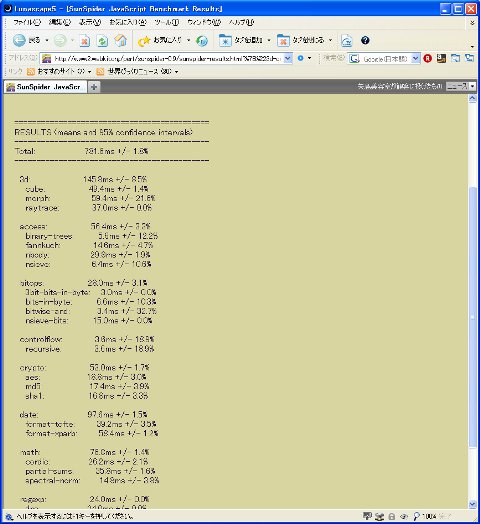
Task: Click the add tab label button
Action: [x=248, y=40]
